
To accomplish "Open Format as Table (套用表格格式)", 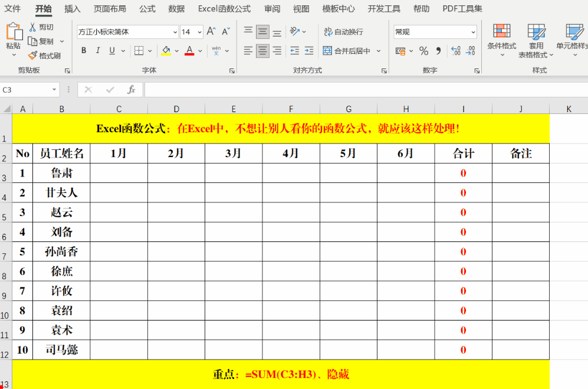I will tap(536, 40).
